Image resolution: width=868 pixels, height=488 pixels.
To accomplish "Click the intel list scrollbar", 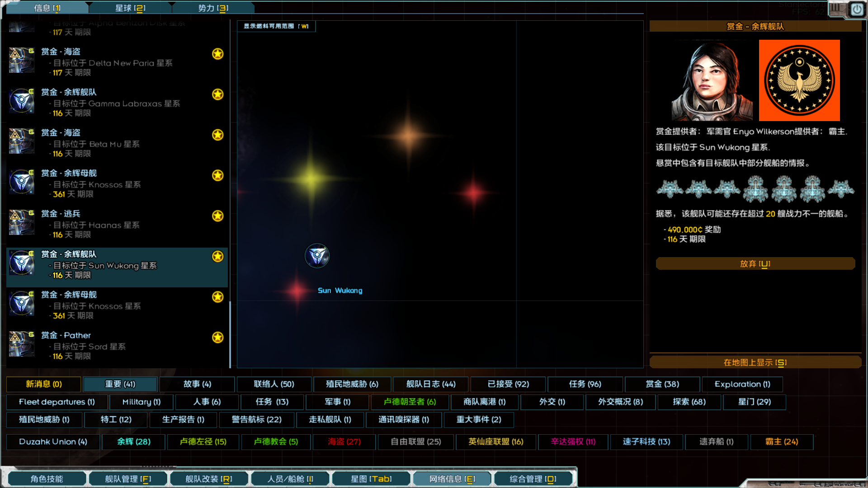I will (x=230, y=334).
